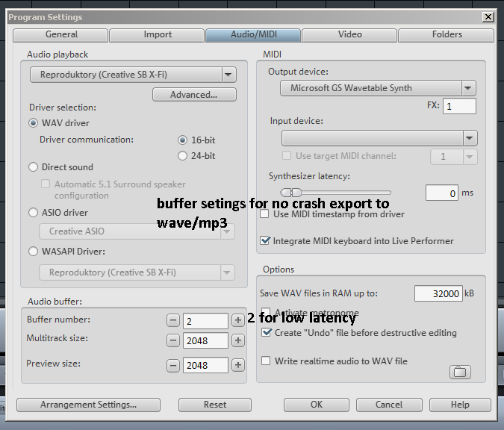The image size is (504, 430).
Task: Enable Use MIDI timestamp from driver
Action: 265,214
